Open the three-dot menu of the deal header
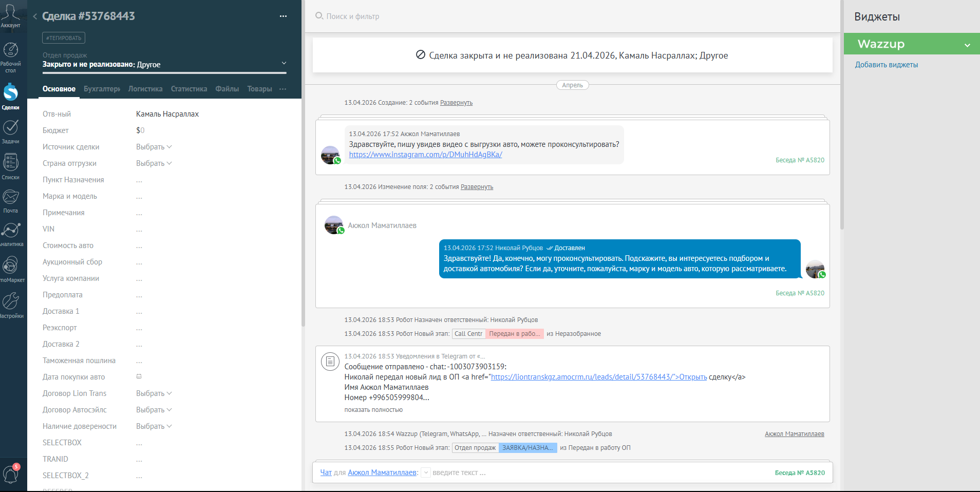Image resolution: width=980 pixels, height=492 pixels. coord(283,16)
